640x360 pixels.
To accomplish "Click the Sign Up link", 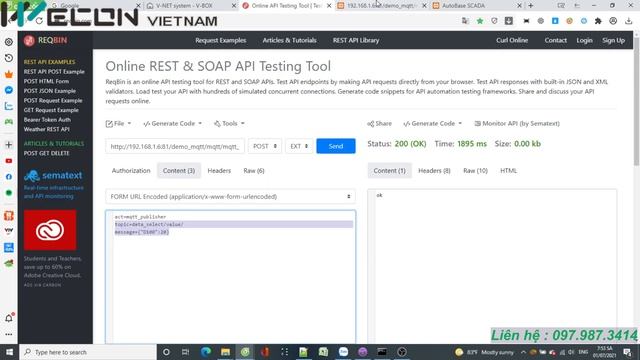I will pyautogui.click(x=613, y=40).
